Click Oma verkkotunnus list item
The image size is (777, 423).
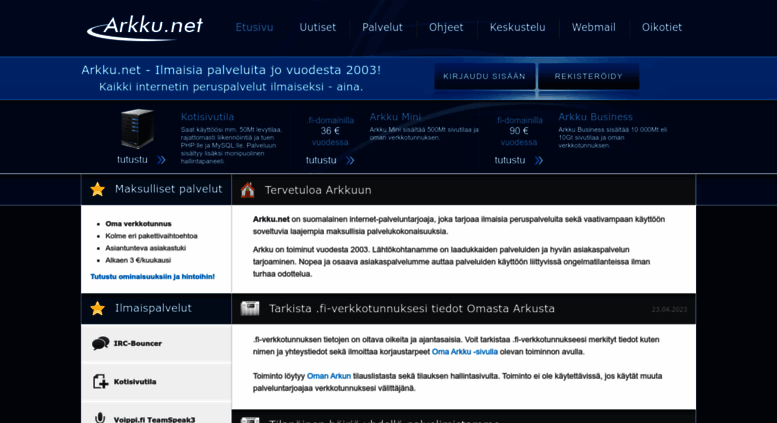[138, 224]
